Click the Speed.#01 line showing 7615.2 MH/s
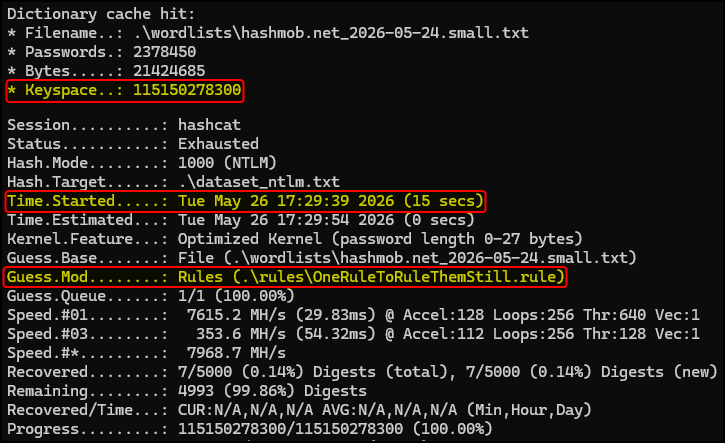Image resolution: width=725 pixels, height=443 pixels. (x=353, y=315)
